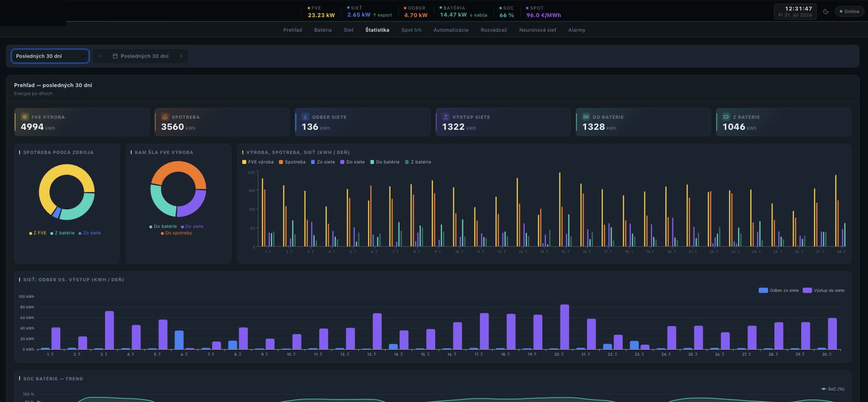This screenshot has height=402, width=868.
Task: Go to the Automatizácie tab
Action: click(x=451, y=30)
